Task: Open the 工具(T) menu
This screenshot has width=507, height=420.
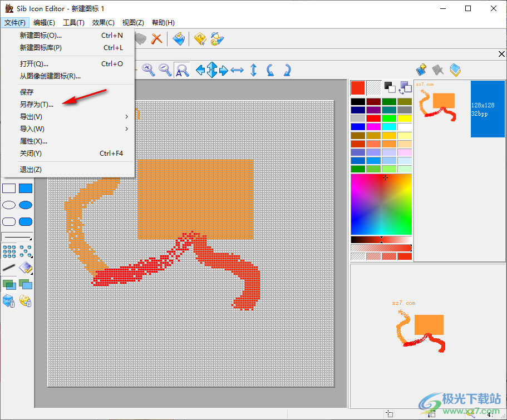Action: click(73, 23)
